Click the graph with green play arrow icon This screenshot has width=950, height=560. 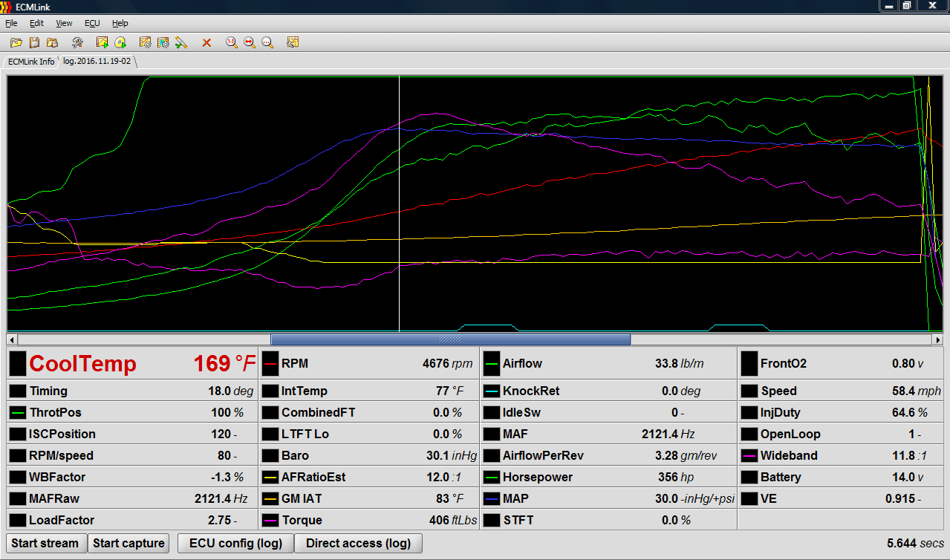click(x=103, y=42)
